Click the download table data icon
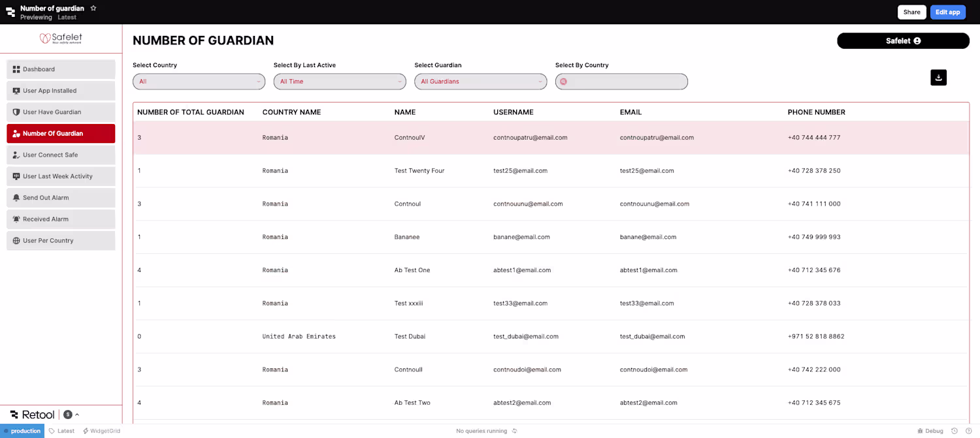 (x=938, y=78)
